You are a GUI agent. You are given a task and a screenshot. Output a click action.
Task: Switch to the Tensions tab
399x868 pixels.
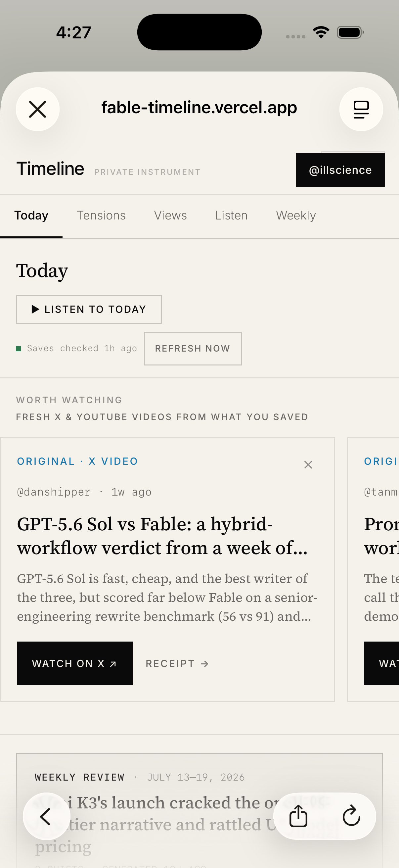tap(101, 215)
